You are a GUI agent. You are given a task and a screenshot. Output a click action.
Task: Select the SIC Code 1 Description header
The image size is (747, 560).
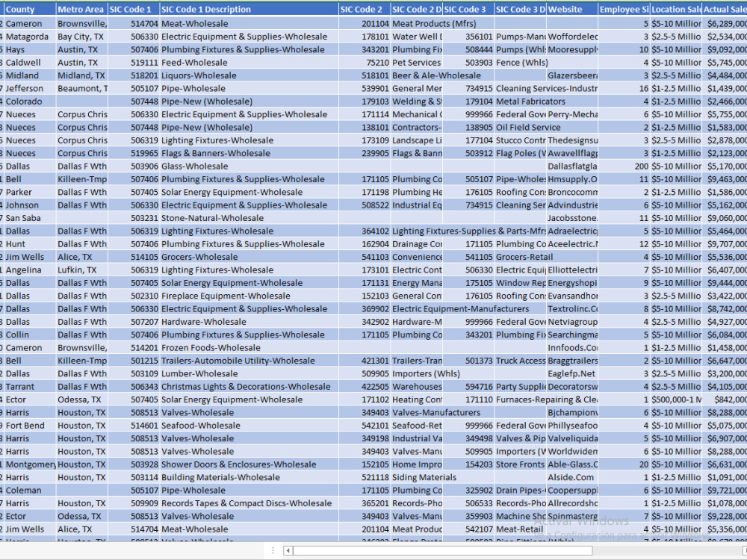click(249, 10)
